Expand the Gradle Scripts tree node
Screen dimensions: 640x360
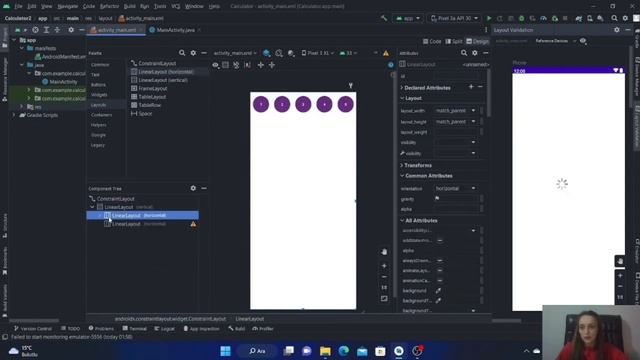click(x=14, y=115)
